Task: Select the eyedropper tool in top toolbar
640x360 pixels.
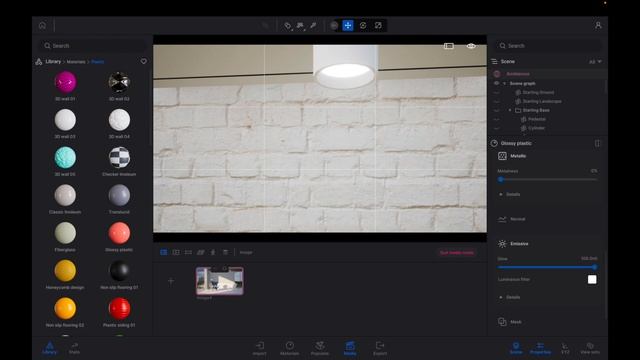Action: 313,25
